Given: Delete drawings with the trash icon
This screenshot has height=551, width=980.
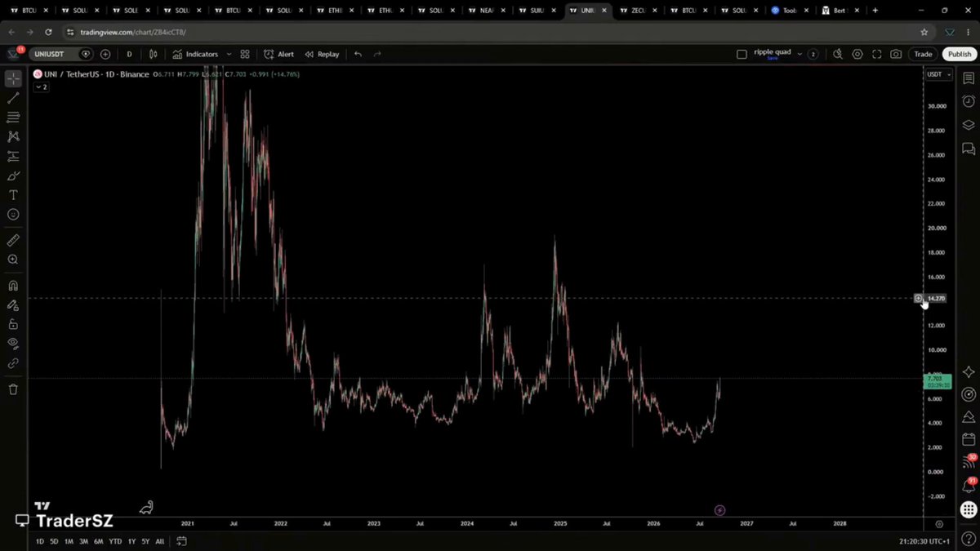Looking at the screenshot, I should (x=13, y=389).
